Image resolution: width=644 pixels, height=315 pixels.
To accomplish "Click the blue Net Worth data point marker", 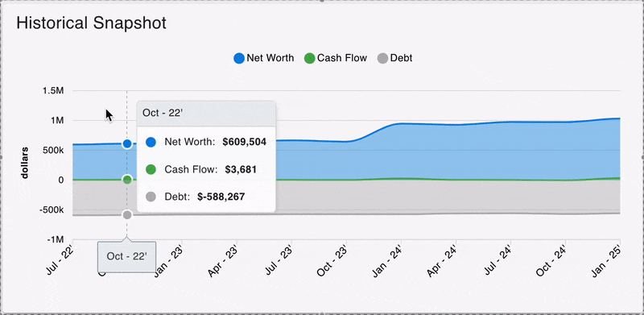I will pos(127,144).
